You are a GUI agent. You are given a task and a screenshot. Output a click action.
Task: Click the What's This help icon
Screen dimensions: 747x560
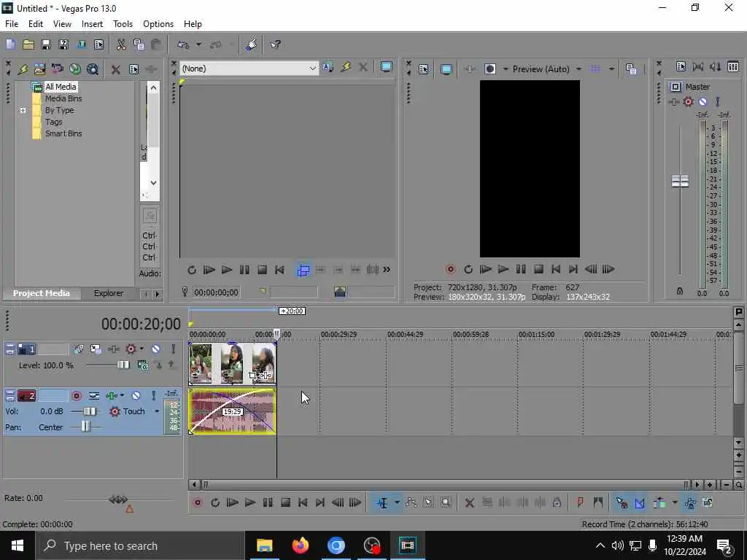[x=275, y=44]
